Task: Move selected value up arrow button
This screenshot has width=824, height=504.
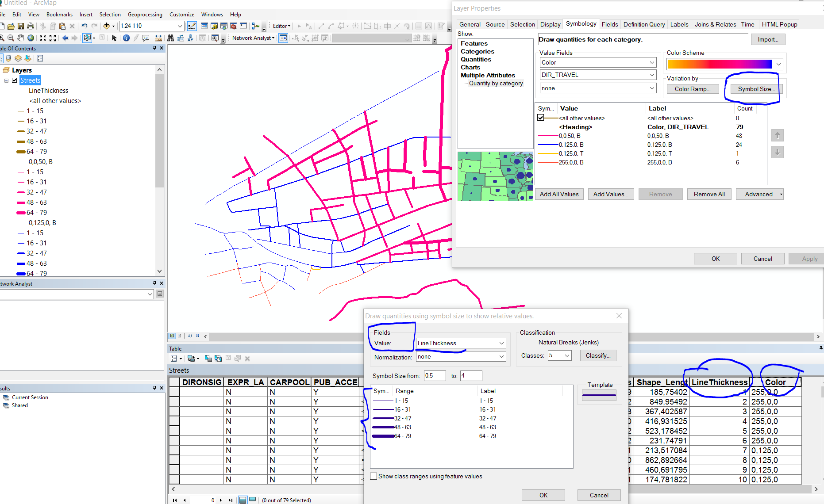Action: (x=778, y=135)
